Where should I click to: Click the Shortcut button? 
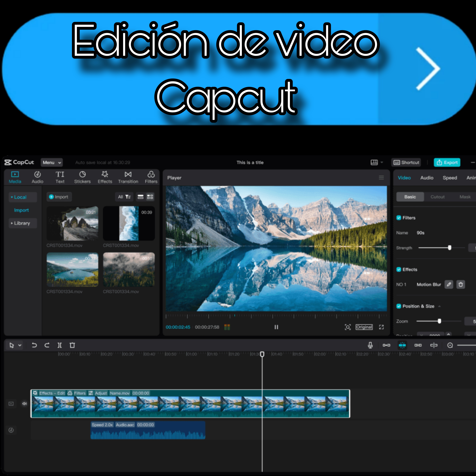coord(406,162)
